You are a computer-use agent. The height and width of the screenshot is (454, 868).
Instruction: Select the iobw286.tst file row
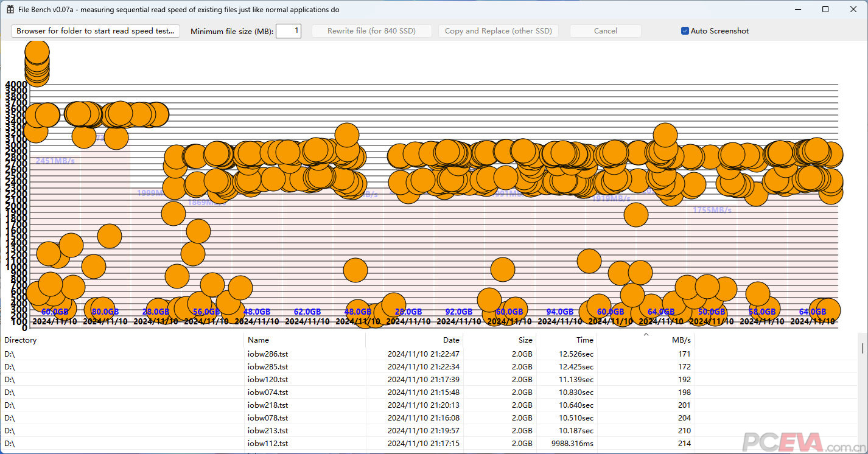pyautogui.click(x=268, y=354)
